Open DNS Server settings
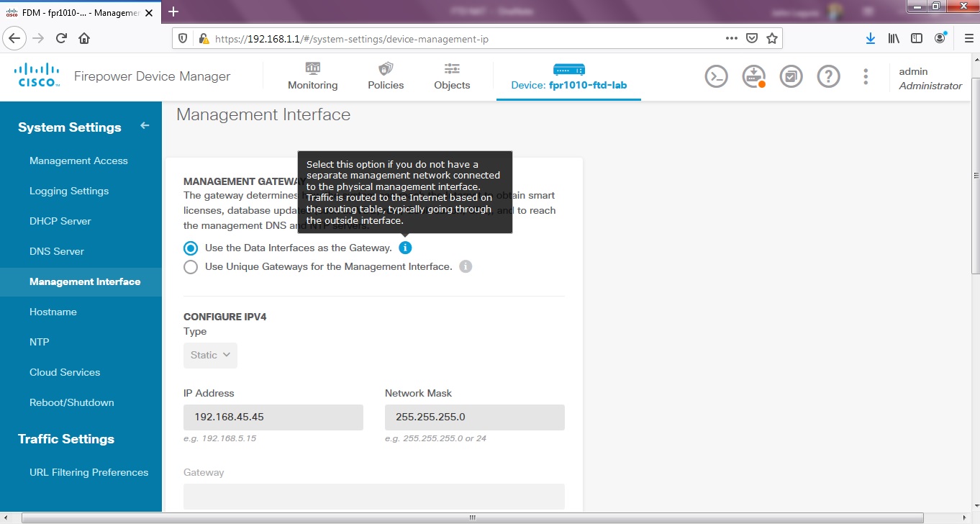Viewport: 980px width, 524px height. pyautogui.click(x=57, y=251)
